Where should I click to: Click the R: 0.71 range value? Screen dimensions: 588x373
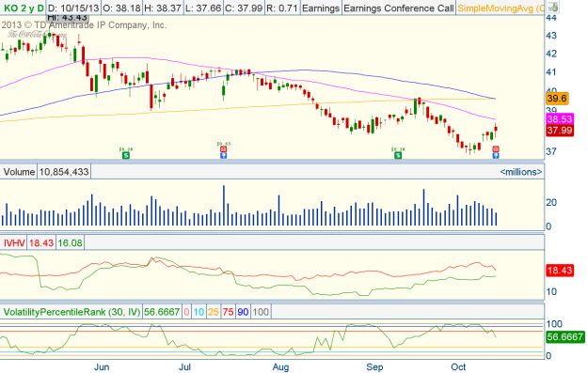pos(281,8)
